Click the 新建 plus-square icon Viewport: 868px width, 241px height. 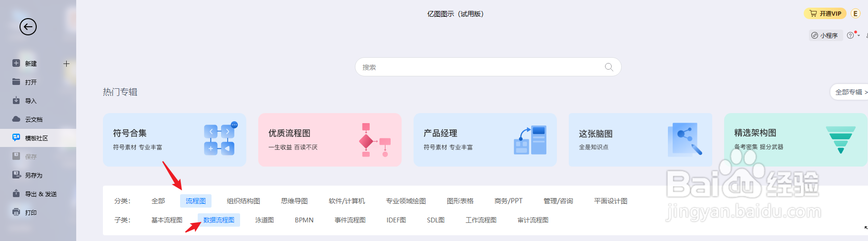(x=16, y=63)
